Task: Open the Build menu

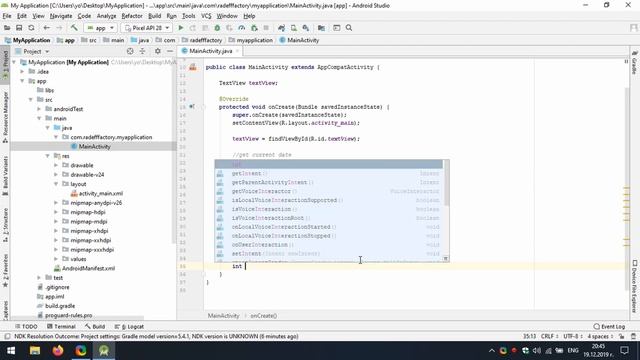Action: coord(154,16)
